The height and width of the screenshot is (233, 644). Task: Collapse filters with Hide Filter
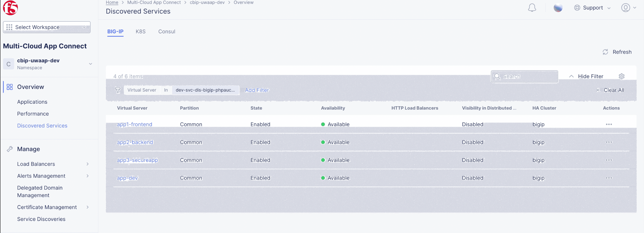point(586,76)
